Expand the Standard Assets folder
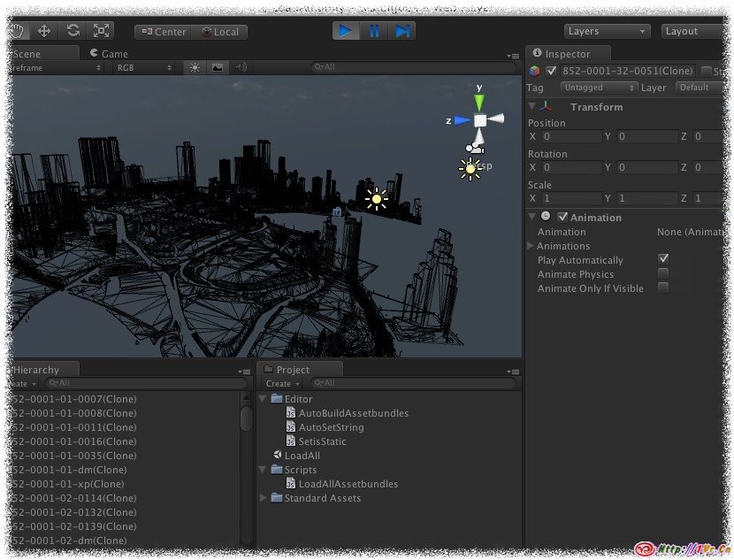The width and height of the screenshot is (734, 560). coord(264,498)
